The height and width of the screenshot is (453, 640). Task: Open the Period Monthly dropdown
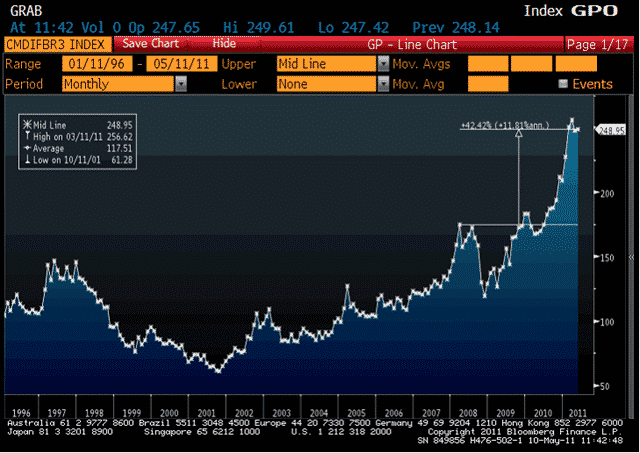(181, 84)
